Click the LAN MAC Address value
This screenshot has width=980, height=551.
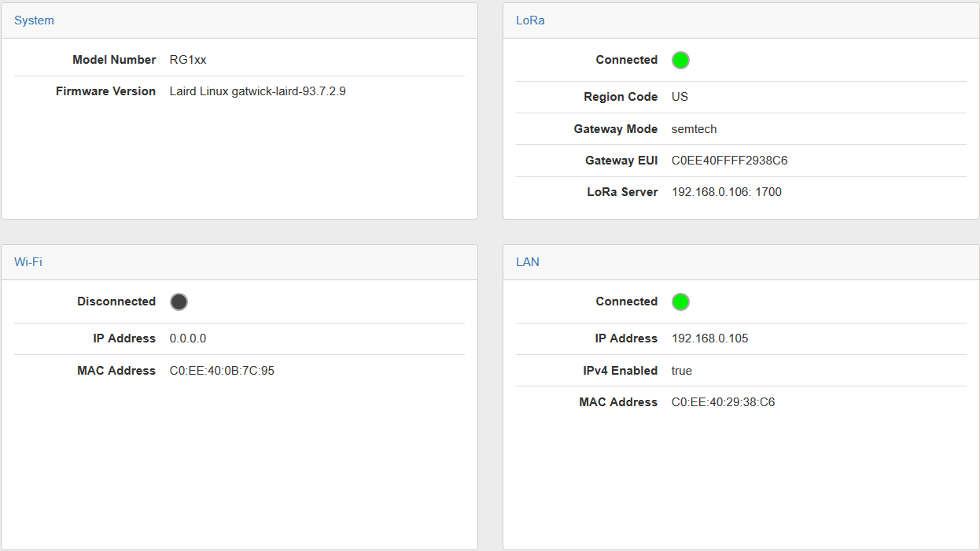(723, 402)
